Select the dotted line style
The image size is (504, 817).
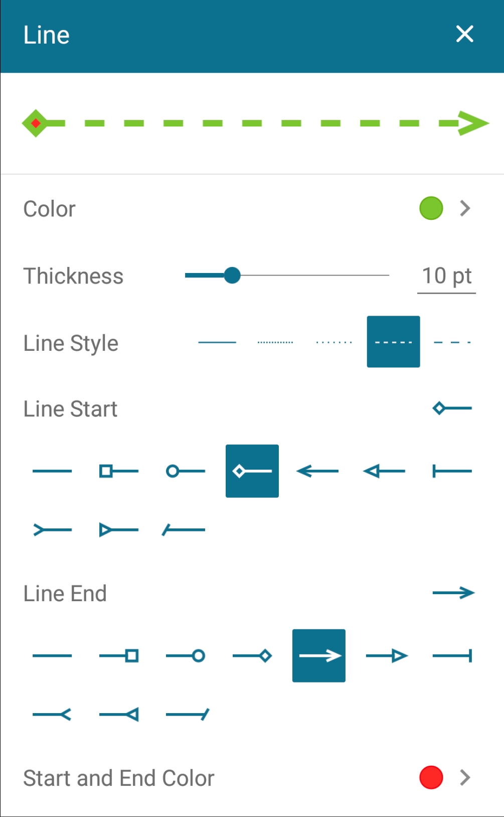tap(335, 341)
